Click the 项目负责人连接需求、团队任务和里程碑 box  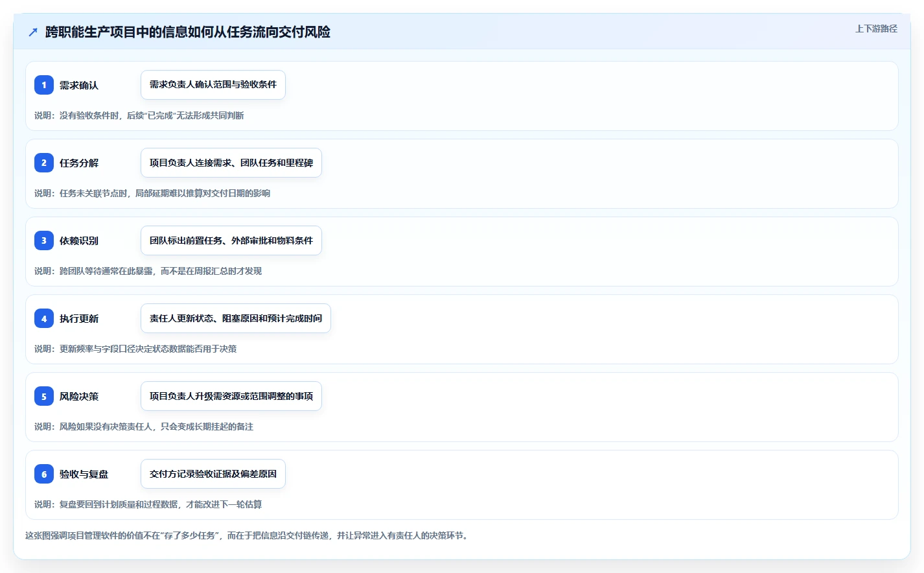231,163
